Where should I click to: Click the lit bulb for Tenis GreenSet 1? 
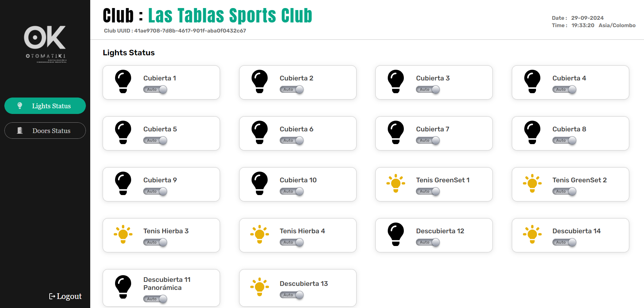[396, 183]
